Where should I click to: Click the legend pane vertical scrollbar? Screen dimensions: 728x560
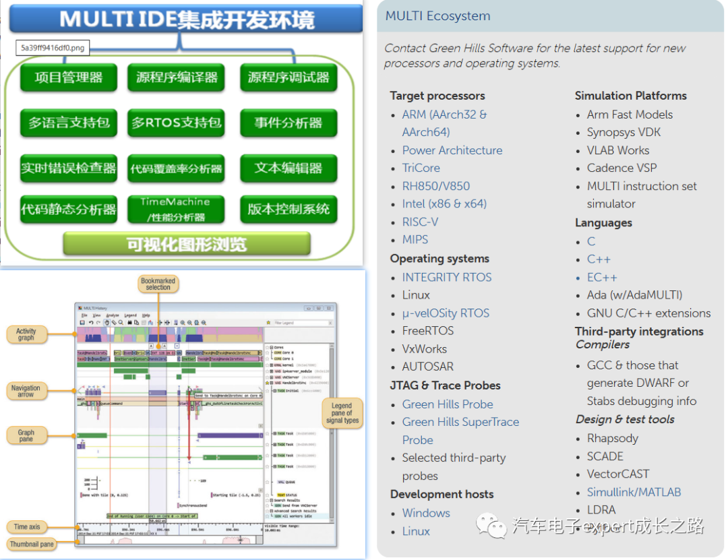(332, 432)
